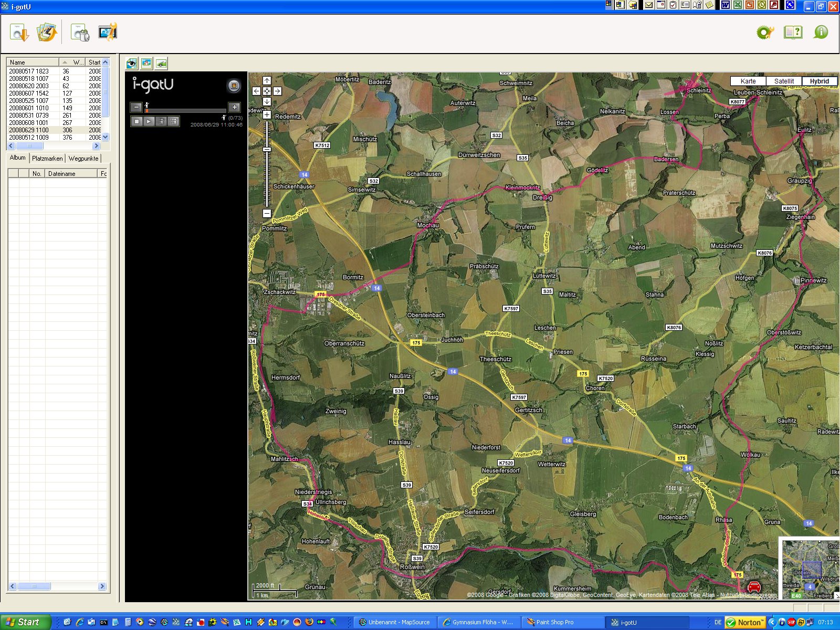Click the green info bubble icon
Viewport: 840px width, 630px height.
pyautogui.click(x=821, y=32)
